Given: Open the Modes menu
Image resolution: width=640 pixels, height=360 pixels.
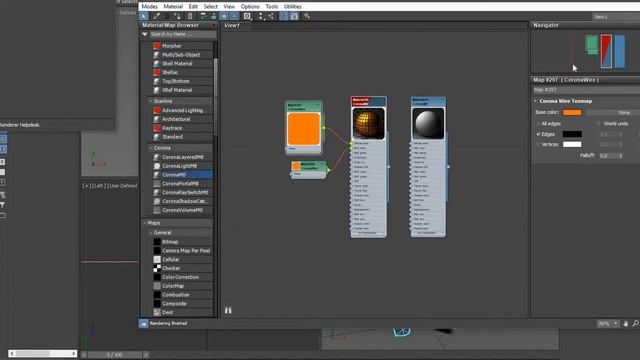Looking at the screenshot, I should pos(149,7).
